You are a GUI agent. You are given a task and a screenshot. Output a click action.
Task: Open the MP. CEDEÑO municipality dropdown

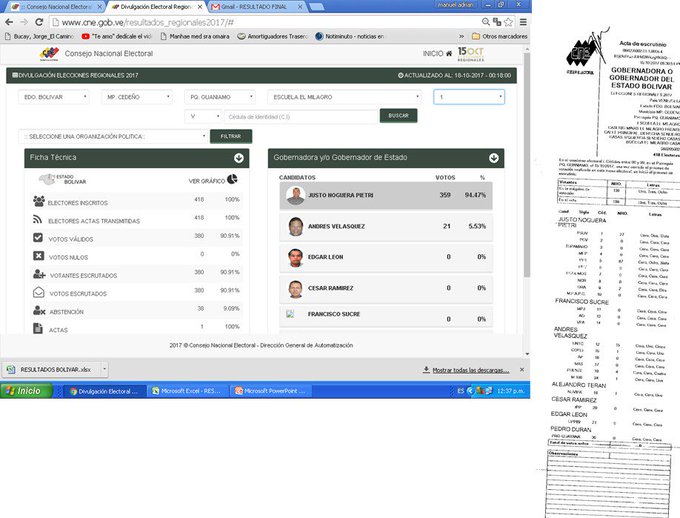pyautogui.click(x=137, y=97)
